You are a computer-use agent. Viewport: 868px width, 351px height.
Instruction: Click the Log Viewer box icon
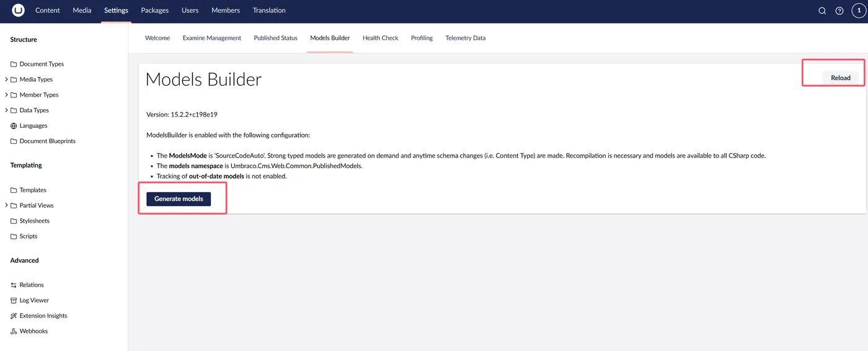point(14,300)
